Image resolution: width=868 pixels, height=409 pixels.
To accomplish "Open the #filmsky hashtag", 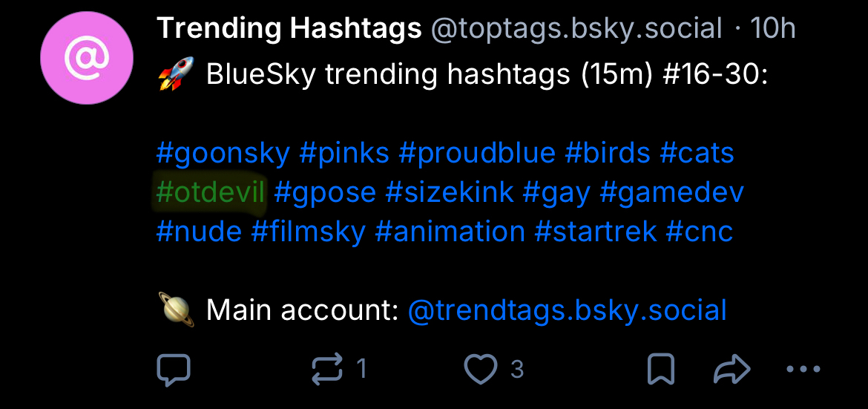I will 309,232.
